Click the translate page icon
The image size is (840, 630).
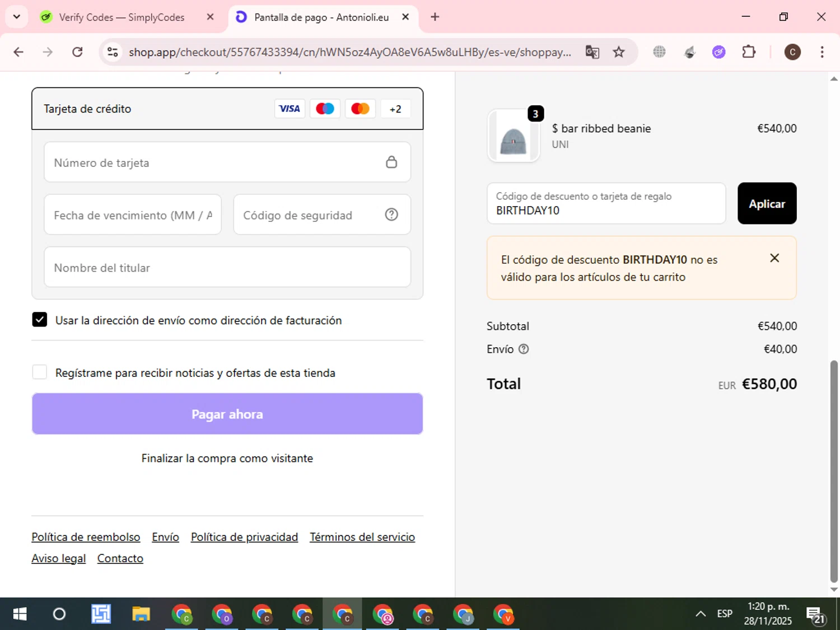point(592,52)
